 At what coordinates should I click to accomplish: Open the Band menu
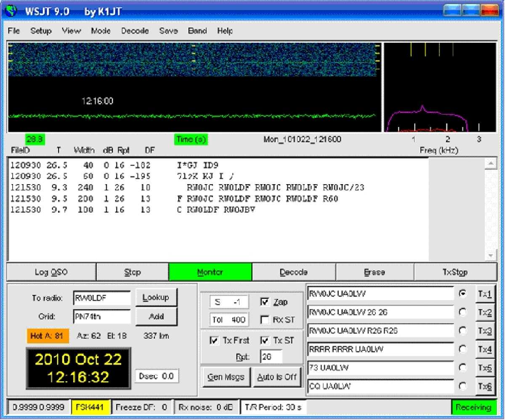click(197, 31)
